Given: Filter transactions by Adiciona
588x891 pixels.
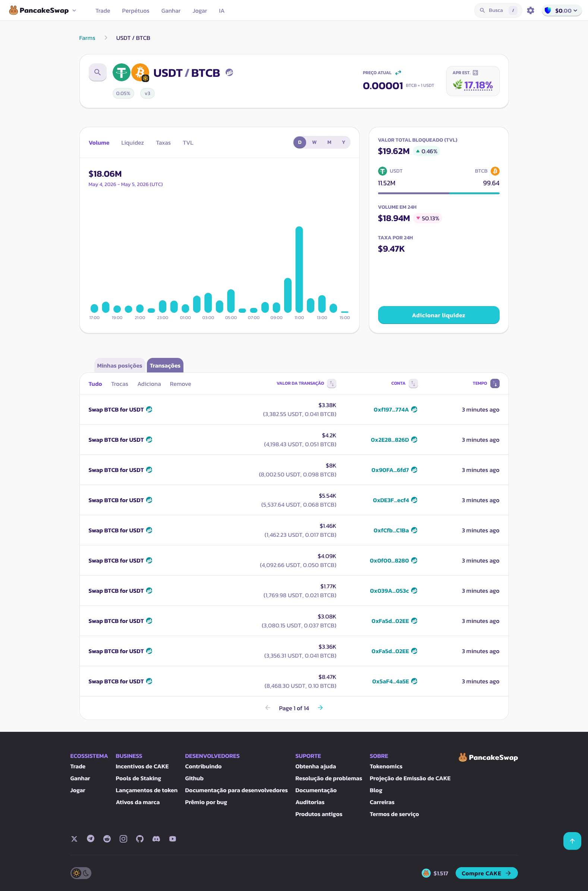Looking at the screenshot, I should [149, 384].
